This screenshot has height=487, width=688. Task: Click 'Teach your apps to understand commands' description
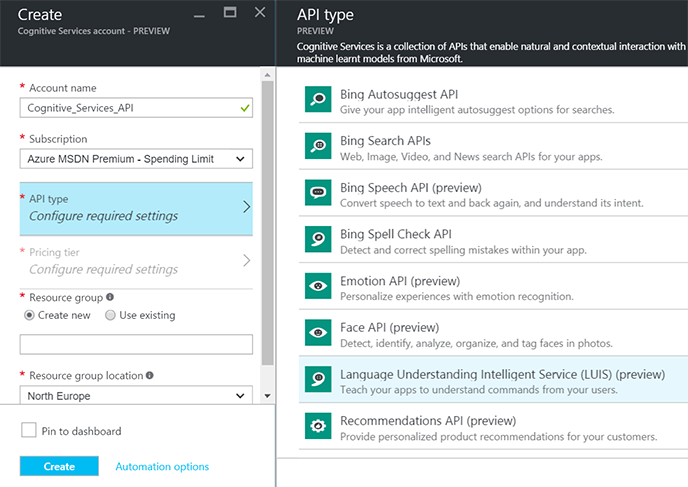coord(479,390)
